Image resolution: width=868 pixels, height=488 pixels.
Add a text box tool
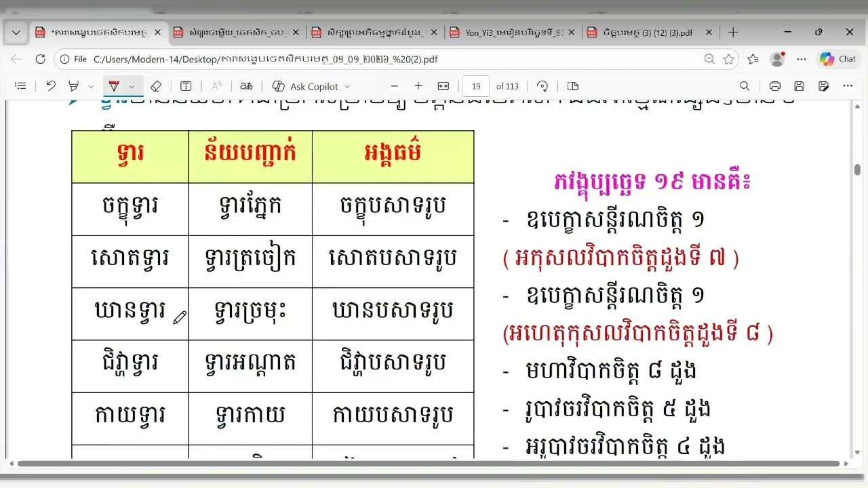click(186, 86)
